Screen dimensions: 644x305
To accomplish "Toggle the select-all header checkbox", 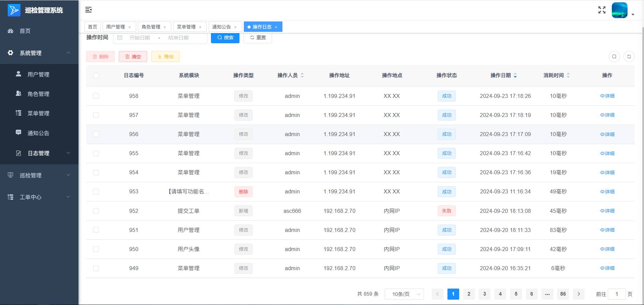I will pyautogui.click(x=96, y=75).
